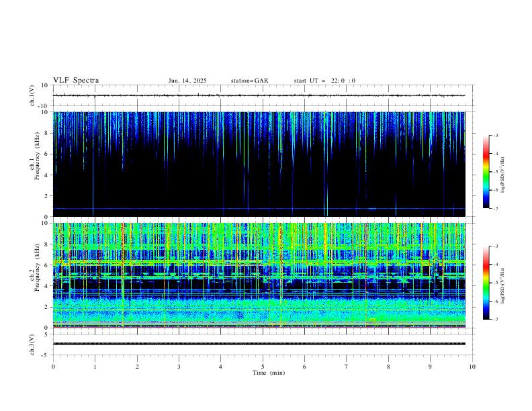Click the time axis tick label '4'
Screen dimensions: 532x411
click(221, 367)
